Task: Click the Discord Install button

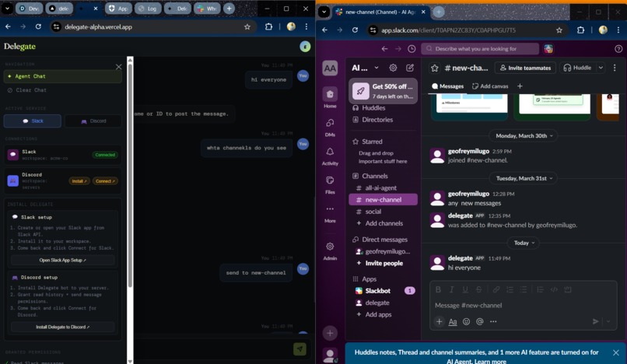Action: pyautogui.click(x=79, y=181)
